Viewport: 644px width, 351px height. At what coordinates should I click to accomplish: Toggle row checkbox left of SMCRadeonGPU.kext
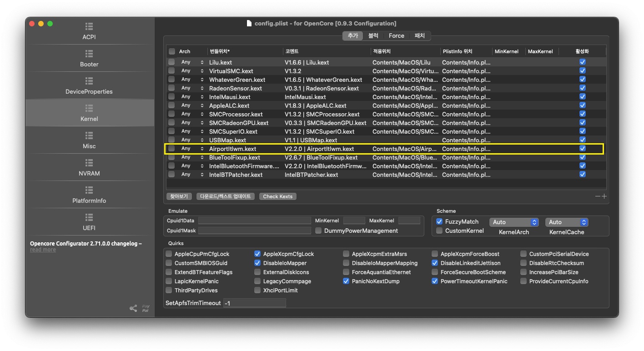[x=171, y=123]
